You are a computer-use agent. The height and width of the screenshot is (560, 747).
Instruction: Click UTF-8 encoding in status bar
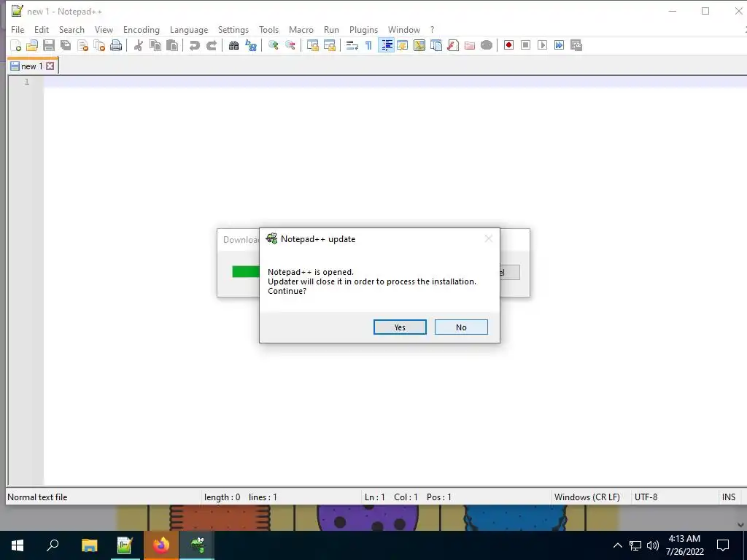[646, 497]
